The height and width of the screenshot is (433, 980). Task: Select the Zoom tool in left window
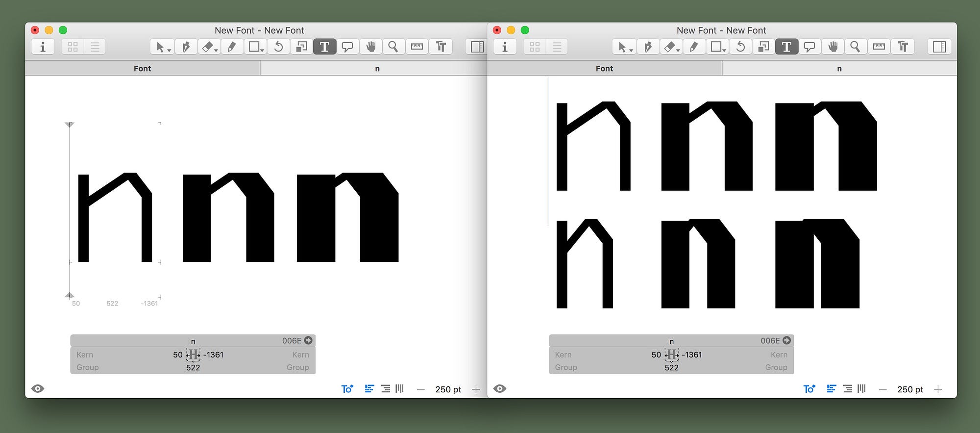pos(393,47)
